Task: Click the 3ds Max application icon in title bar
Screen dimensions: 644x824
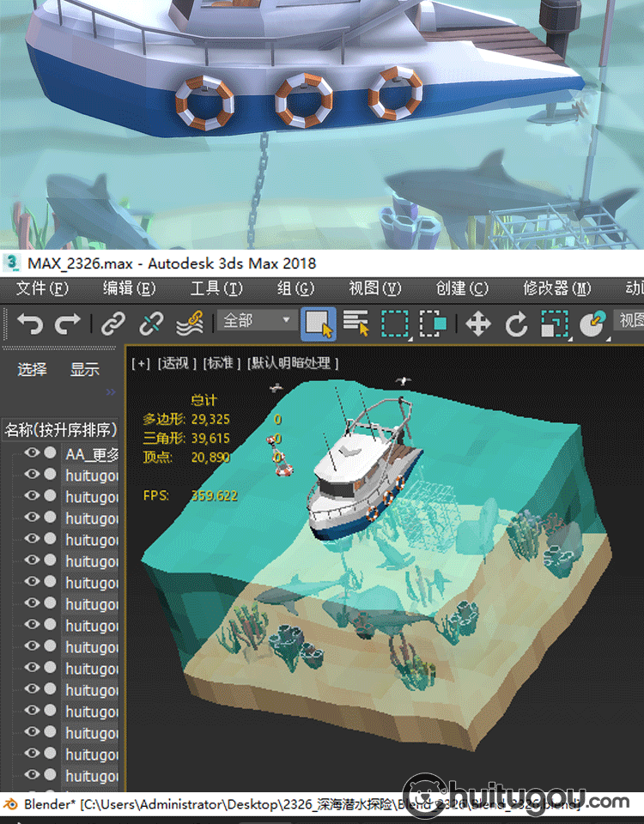Action: click(11, 263)
